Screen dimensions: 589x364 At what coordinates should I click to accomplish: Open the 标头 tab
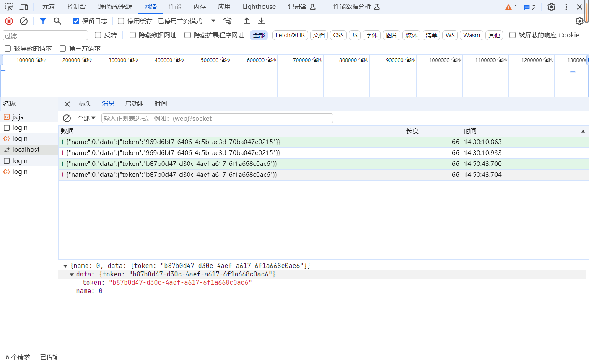[85, 104]
